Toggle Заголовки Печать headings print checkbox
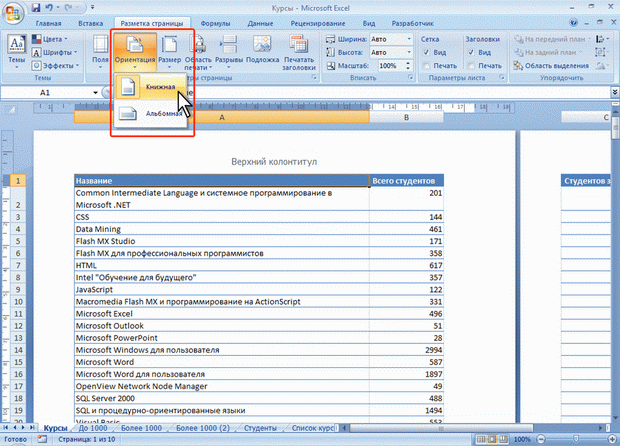This screenshot has width=620, height=446. [471, 66]
